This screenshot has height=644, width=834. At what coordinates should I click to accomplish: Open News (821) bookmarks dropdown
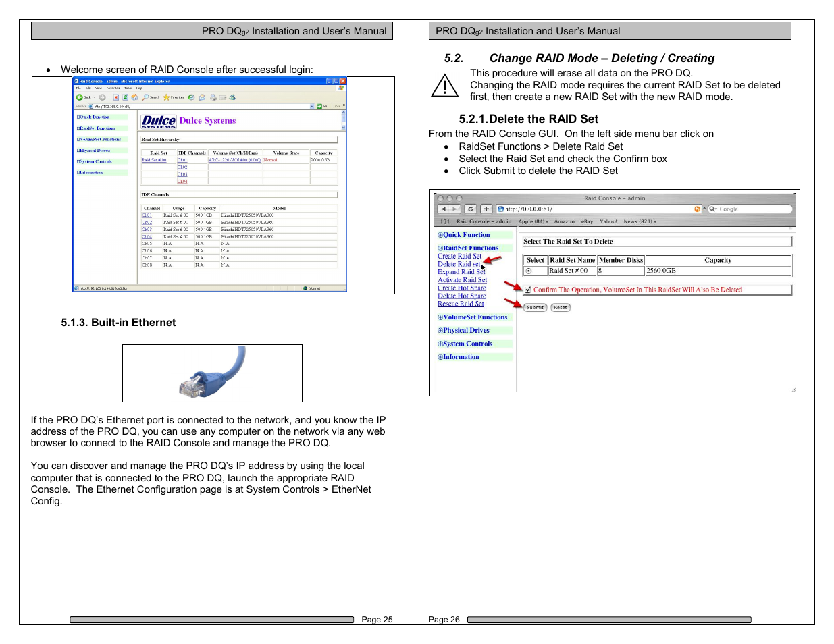[640, 221]
